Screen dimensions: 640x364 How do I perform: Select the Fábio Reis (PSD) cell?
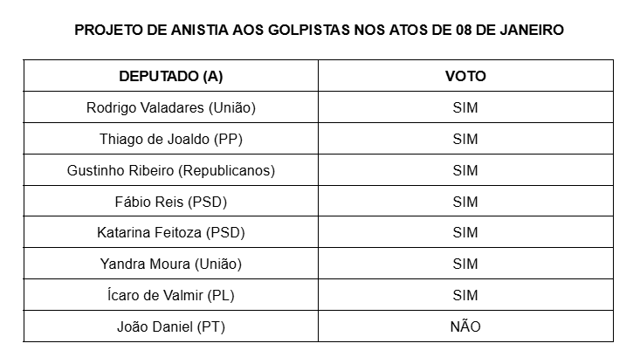pyautogui.click(x=171, y=202)
